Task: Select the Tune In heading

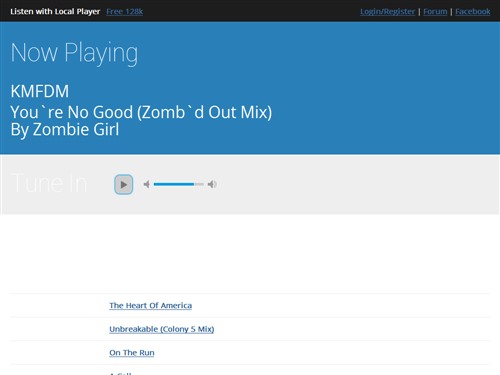Action: coord(49,183)
